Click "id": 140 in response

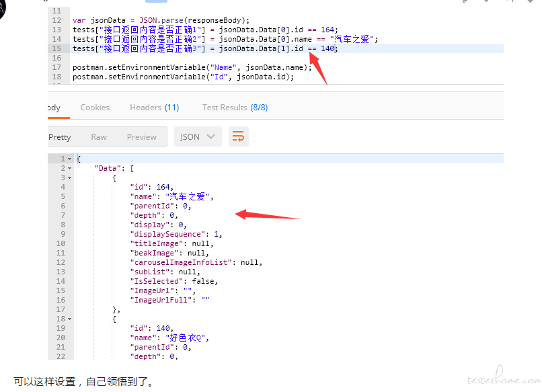[152, 328]
